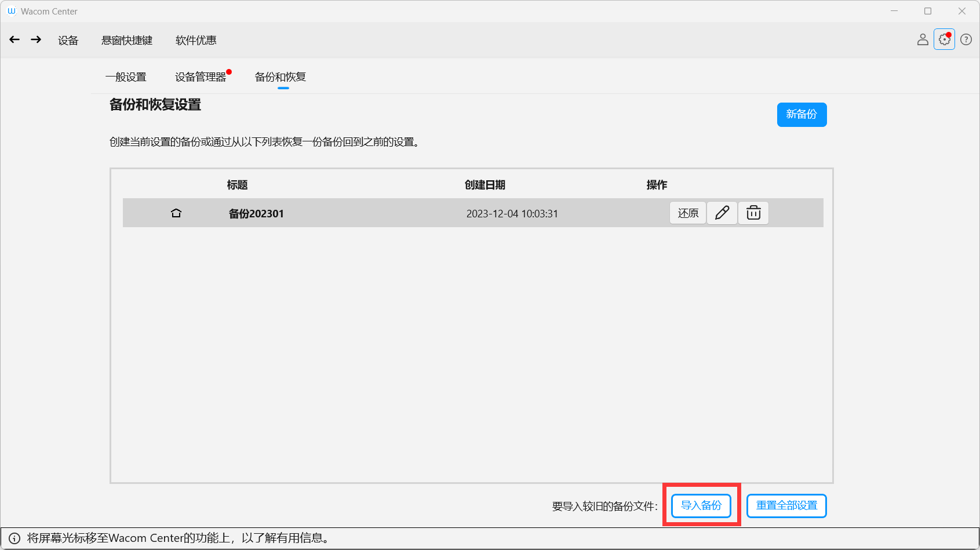Edit backup 备份202301 with pencil icon
980x550 pixels.
coord(722,213)
